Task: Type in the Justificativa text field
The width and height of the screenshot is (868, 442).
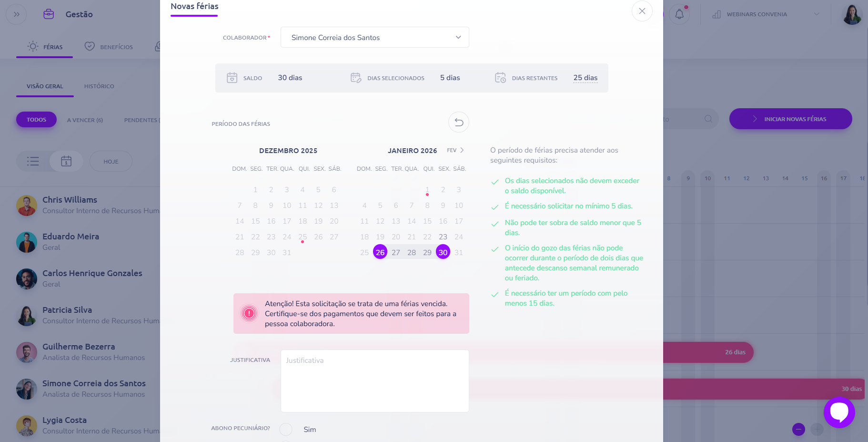Action: pos(374,381)
